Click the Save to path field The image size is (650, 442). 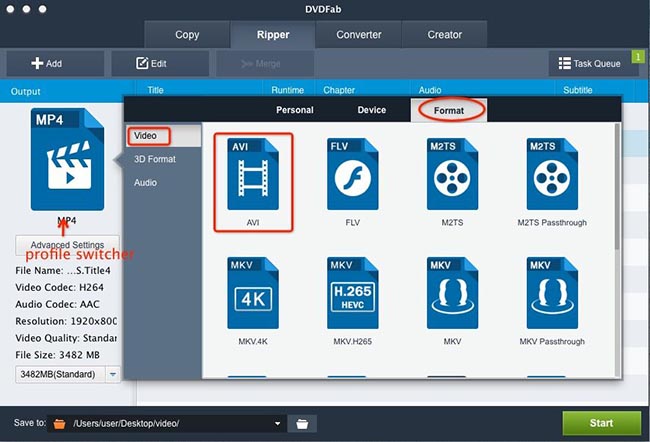[x=167, y=424]
